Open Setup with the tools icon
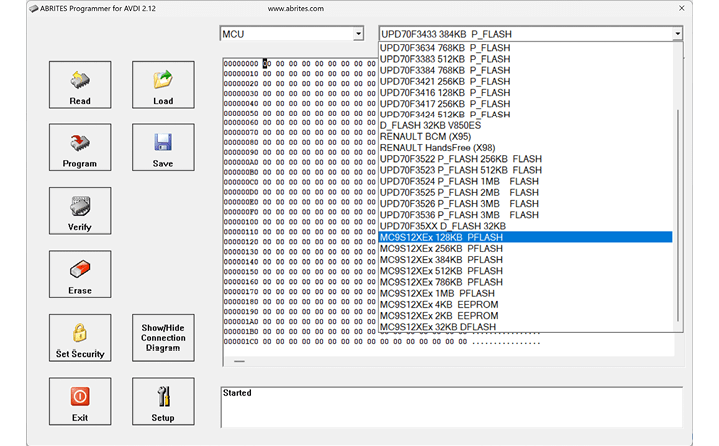This screenshot has height=446, width=719. [163, 401]
